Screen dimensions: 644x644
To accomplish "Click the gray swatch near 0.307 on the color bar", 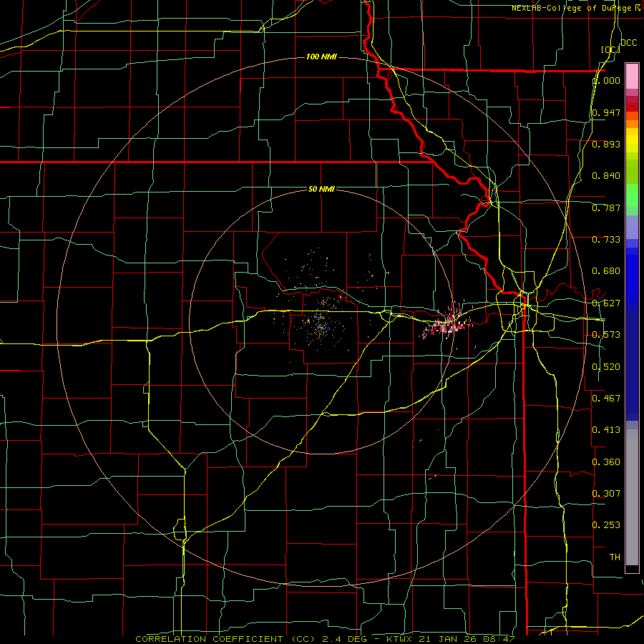I will tap(632, 497).
